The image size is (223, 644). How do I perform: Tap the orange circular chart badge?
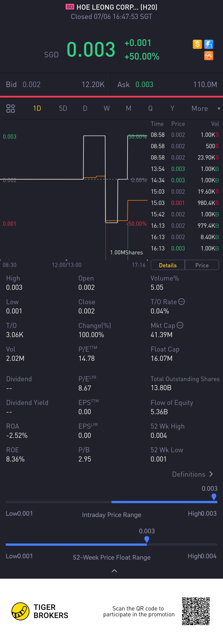(209, 56)
